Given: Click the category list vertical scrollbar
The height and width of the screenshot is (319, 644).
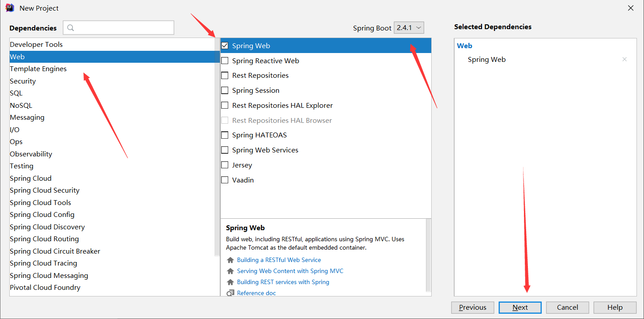Looking at the screenshot, I should (217, 147).
